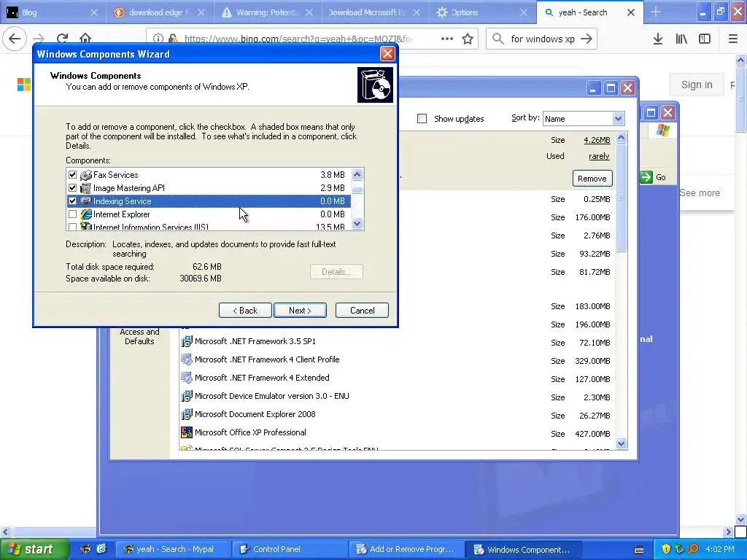Viewport: 747px width, 560px height.
Task: Cancel the Windows Components Wizard
Action: (x=362, y=311)
